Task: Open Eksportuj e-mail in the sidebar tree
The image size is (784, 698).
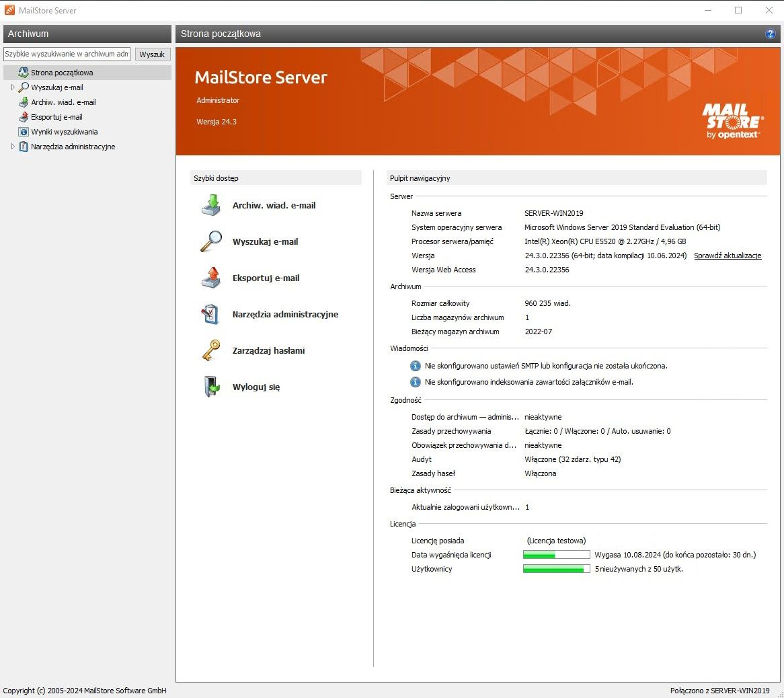Action: click(56, 117)
